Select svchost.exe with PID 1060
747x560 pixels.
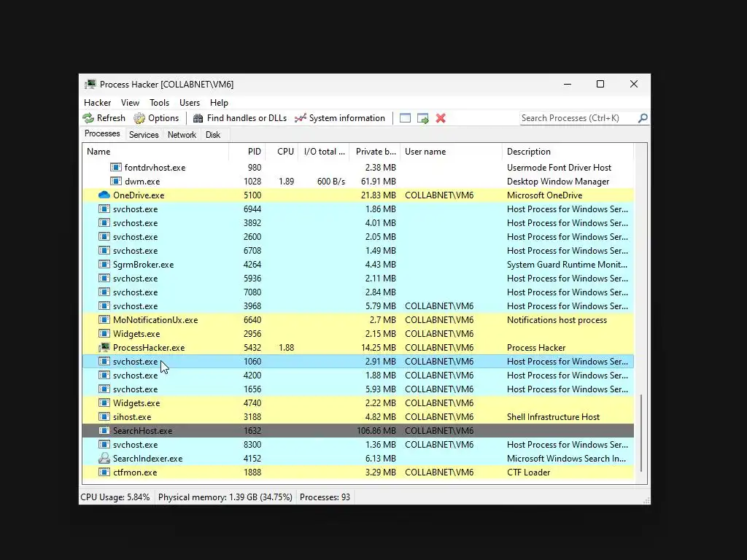358,362
